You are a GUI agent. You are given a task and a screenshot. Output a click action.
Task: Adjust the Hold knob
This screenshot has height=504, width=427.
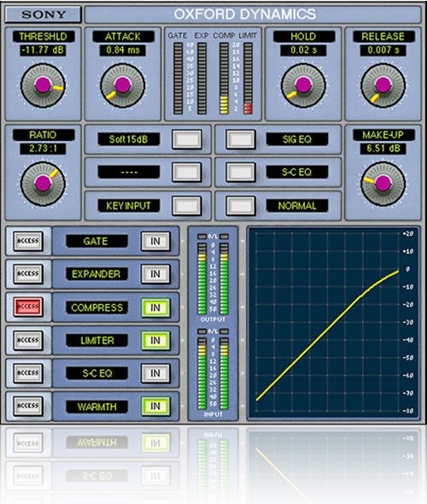(x=303, y=85)
